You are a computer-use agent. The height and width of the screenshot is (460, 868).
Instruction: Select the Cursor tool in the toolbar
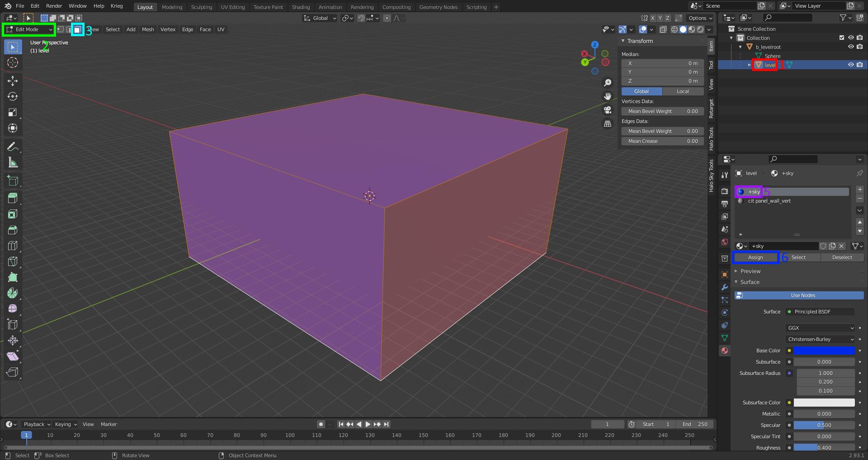pyautogui.click(x=13, y=62)
